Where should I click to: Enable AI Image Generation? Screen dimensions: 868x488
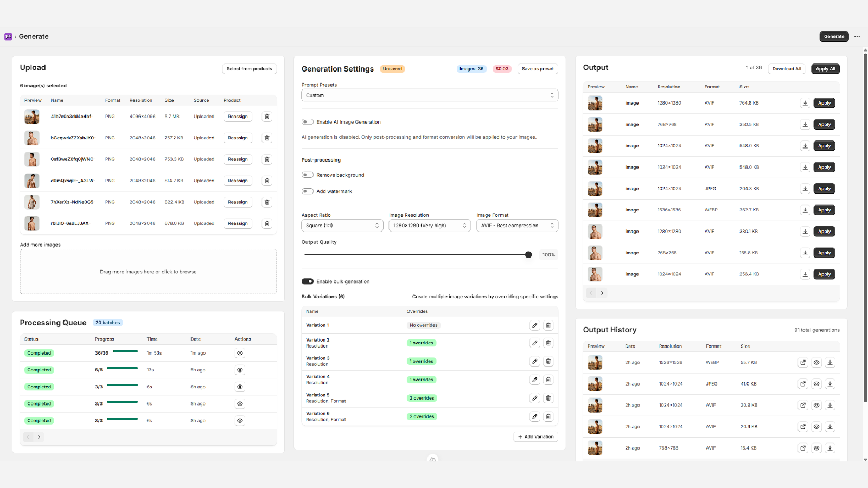(x=307, y=122)
